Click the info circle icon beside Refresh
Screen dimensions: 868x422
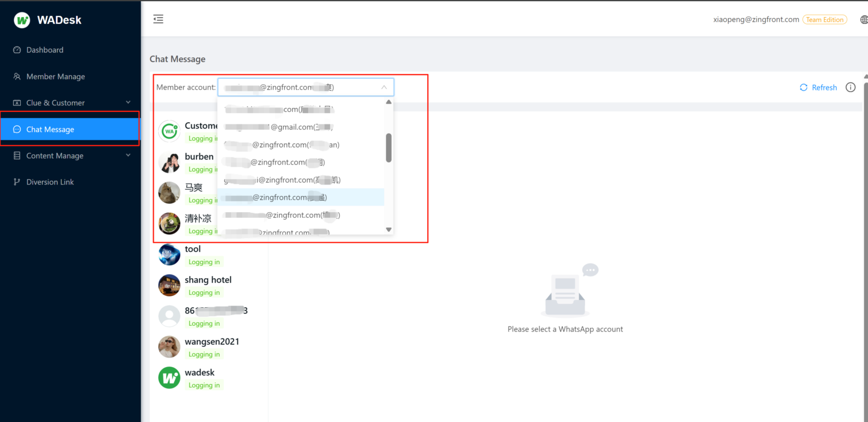coord(850,87)
